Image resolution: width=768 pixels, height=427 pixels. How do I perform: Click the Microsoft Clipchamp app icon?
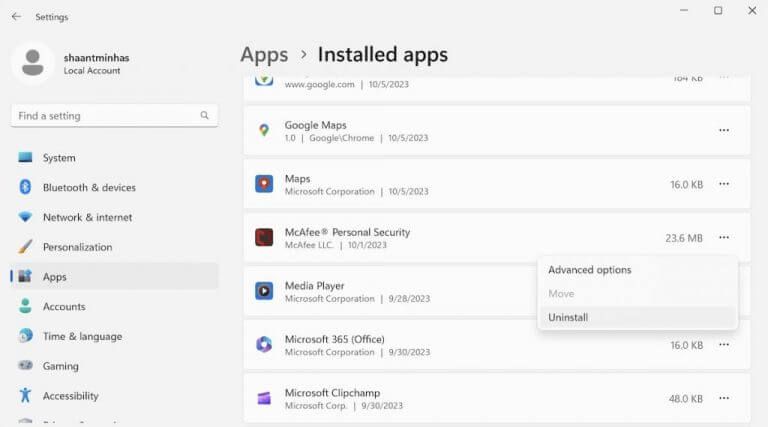click(264, 398)
